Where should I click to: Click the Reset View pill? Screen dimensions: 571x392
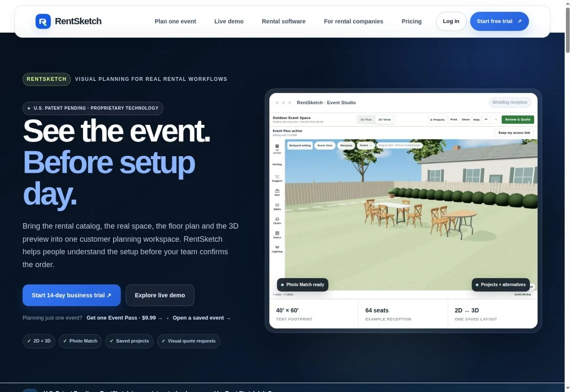[325, 145]
